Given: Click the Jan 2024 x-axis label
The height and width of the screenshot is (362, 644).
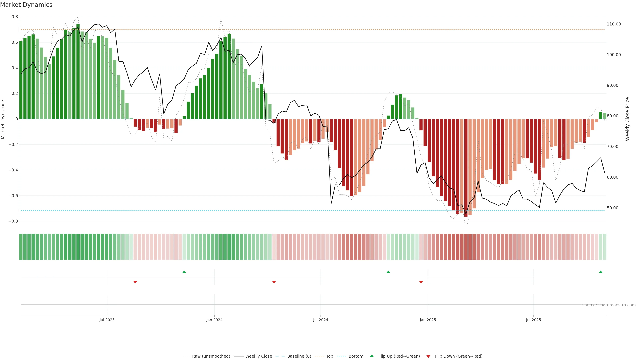Looking at the screenshot, I should pyautogui.click(x=214, y=320).
